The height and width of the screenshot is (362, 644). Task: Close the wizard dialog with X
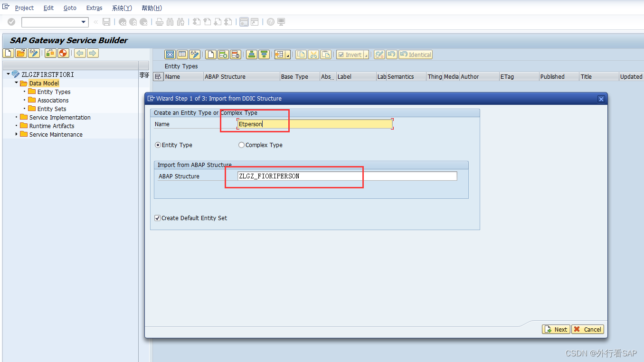coord(601,99)
